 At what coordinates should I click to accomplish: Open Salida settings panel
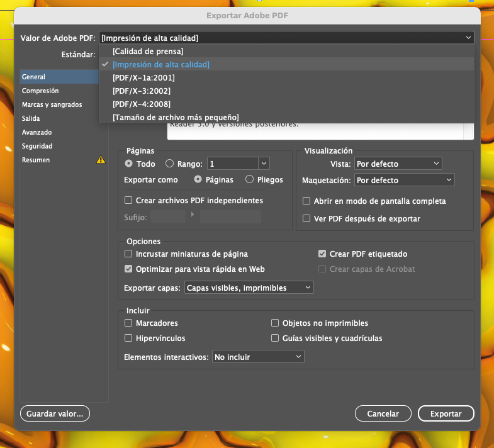[59, 118]
